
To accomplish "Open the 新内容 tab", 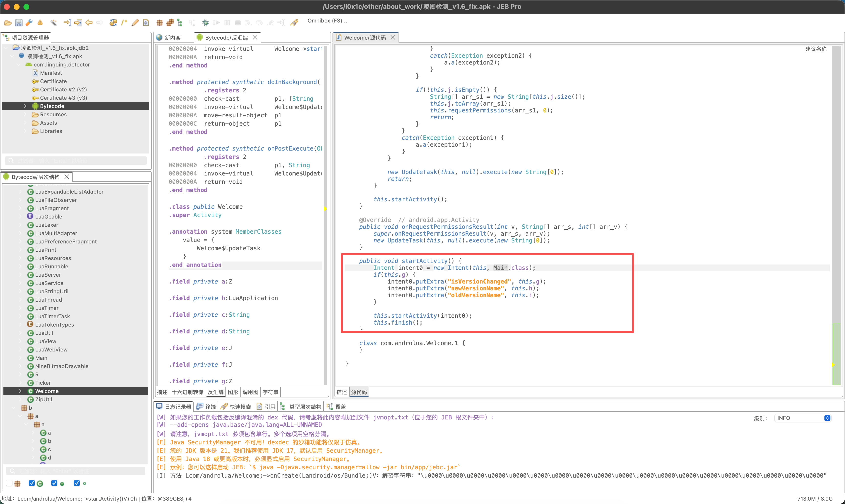I will 173,38.
